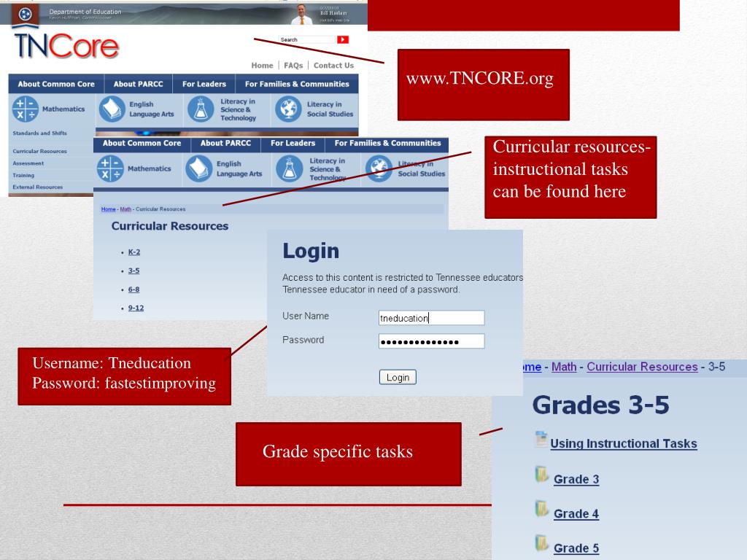Open About Common Core in top menu

pyautogui.click(x=56, y=84)
